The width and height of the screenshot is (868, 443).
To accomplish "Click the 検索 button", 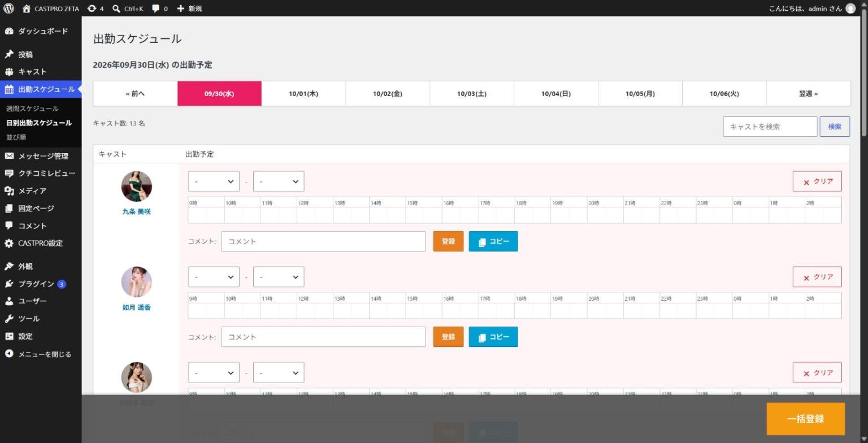I will click(835, 127).
